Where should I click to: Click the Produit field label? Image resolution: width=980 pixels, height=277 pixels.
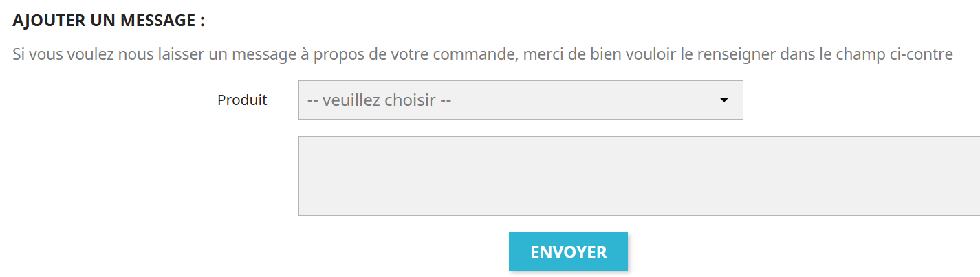pyautogui.click(x=242, y=100)
